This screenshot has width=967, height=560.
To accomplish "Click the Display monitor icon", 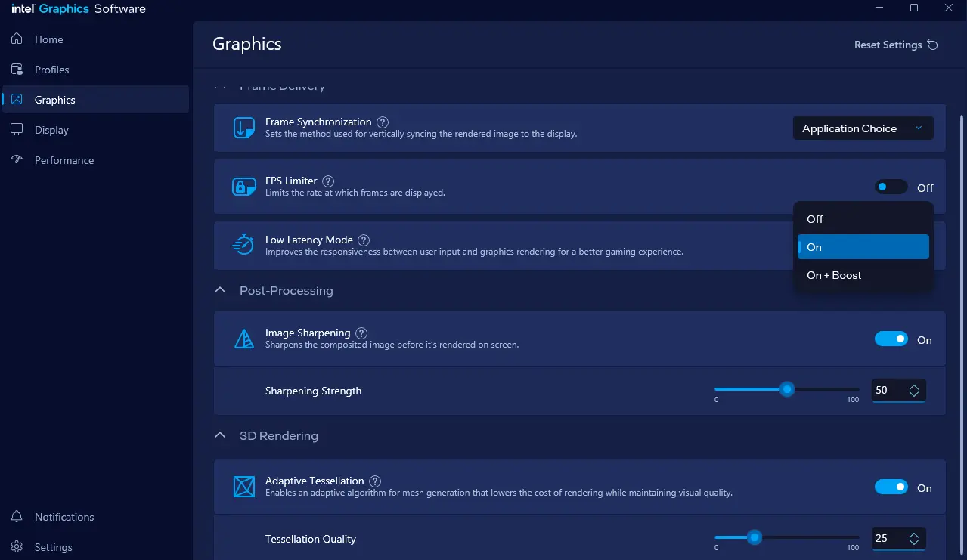I will pyautogui.click(x=17, y=130).
